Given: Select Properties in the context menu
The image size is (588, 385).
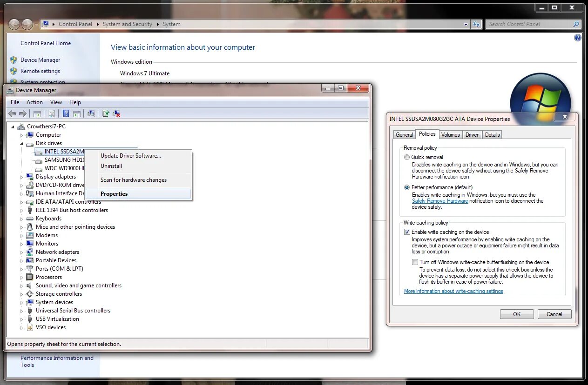Looking at the screenshot, I should pos(114,193).
